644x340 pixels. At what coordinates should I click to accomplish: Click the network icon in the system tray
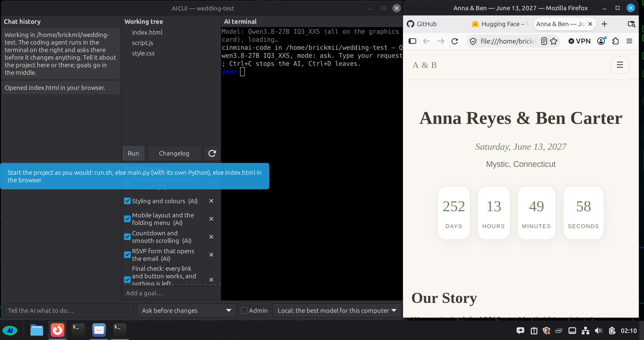[x=585, y=331]
